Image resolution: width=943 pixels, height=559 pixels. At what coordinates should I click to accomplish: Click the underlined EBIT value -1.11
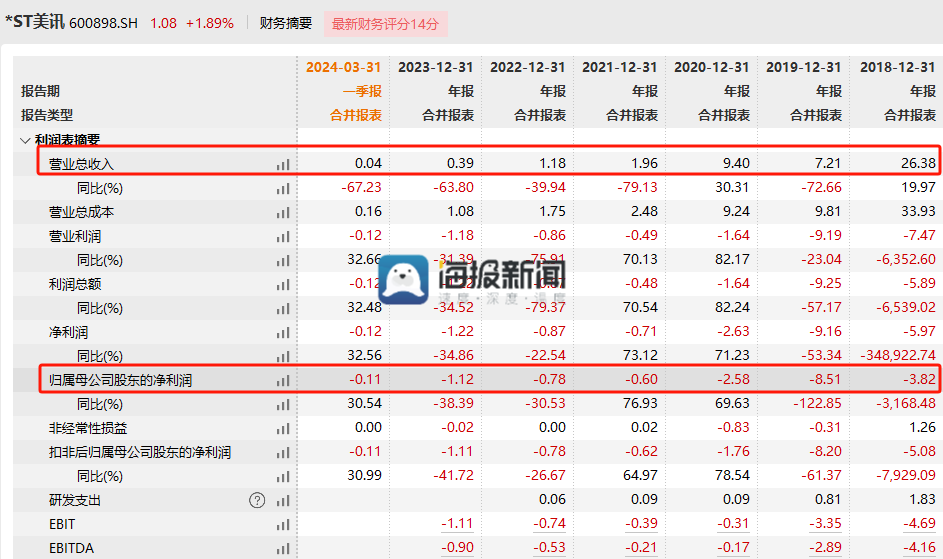tap(457, 523)
